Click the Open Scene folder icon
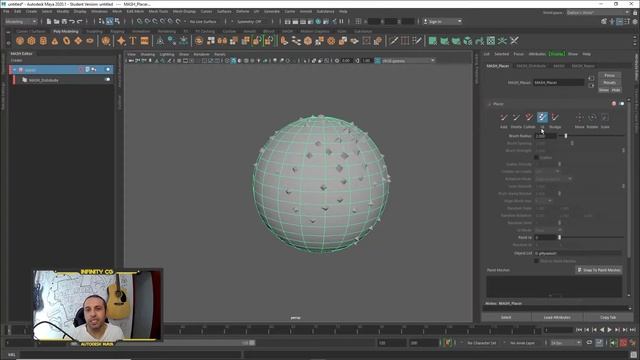Image resolution: width=640 pixels, height=360 pixels. (x=56, y=21)
